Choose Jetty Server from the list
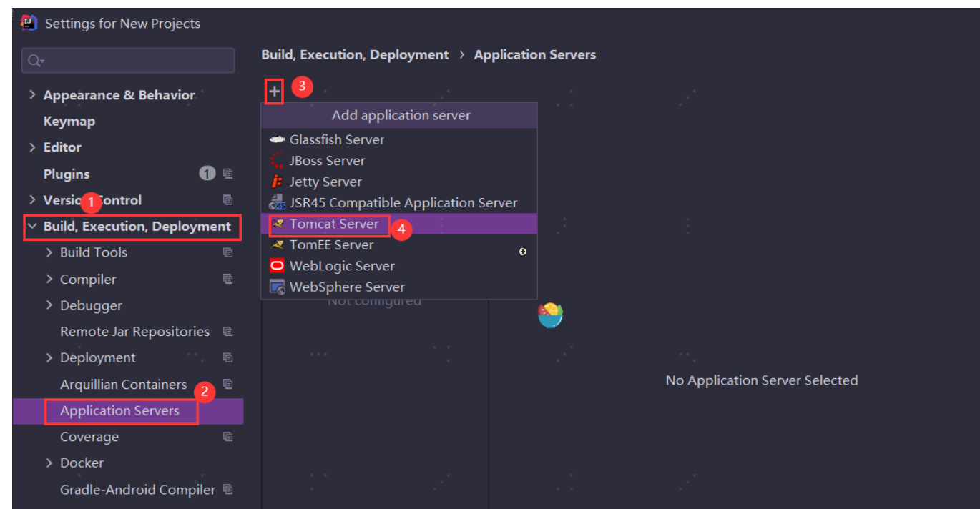The height and width of the screenshot is (509, 980). 399,182
